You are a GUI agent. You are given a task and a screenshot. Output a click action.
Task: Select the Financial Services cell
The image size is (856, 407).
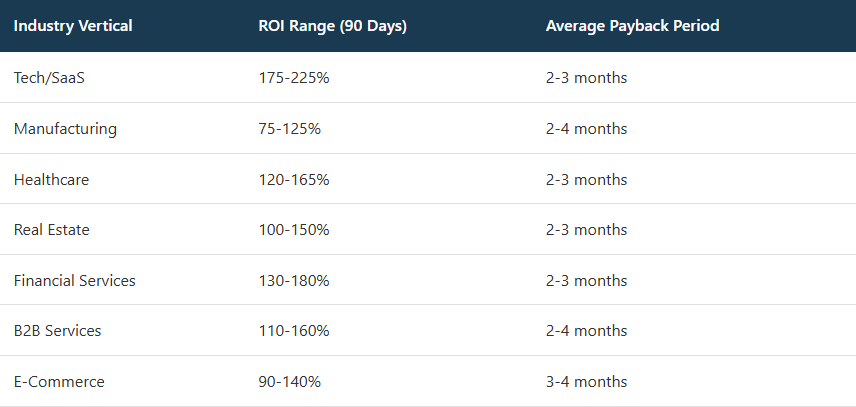point(75,281)
